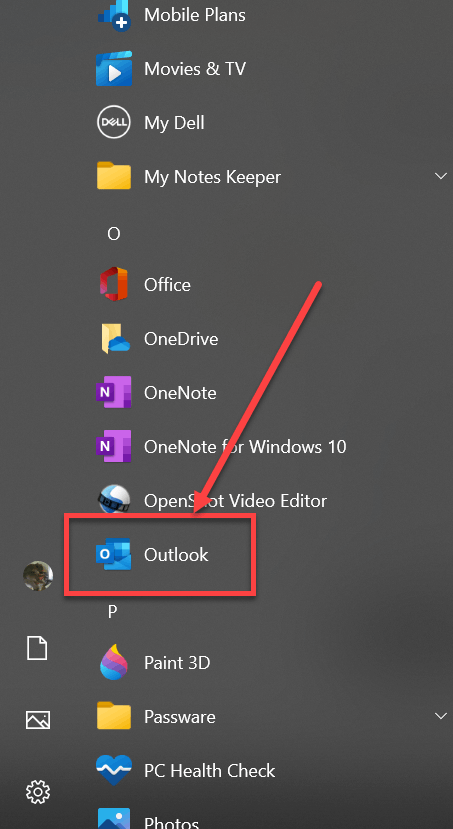Open the Paint 3D droplet icon

[x=114, y=662]
